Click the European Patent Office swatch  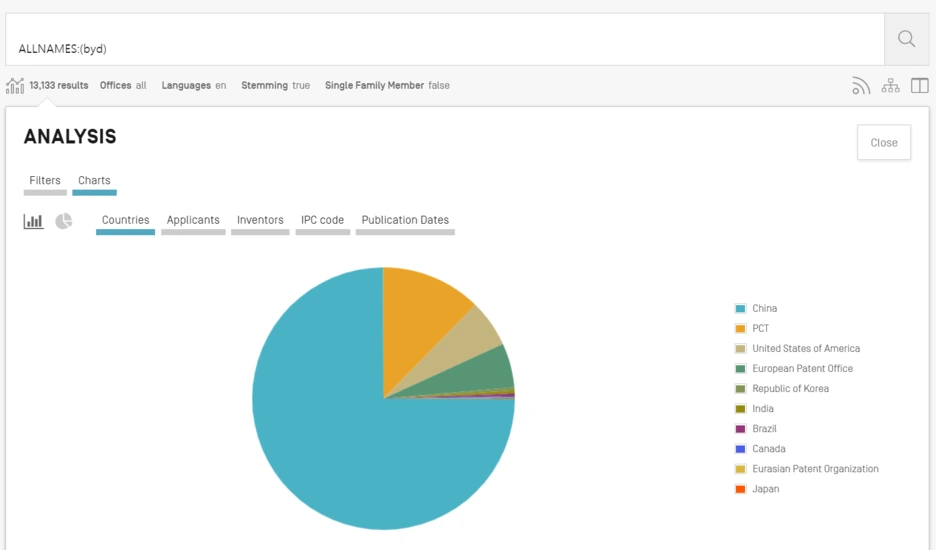coord(740,369)
